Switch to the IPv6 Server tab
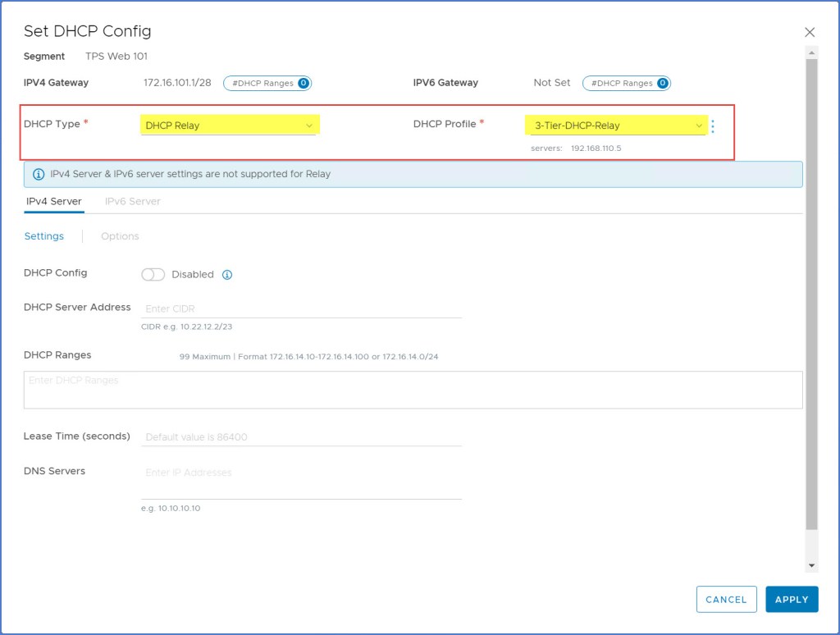This screenshot has width=840, height=635. coord(132,201)
